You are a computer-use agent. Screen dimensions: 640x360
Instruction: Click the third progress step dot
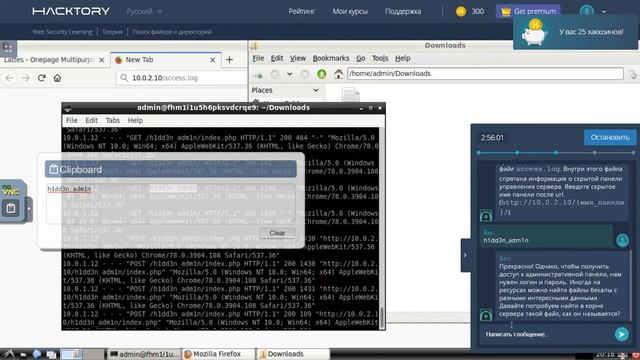556,152
